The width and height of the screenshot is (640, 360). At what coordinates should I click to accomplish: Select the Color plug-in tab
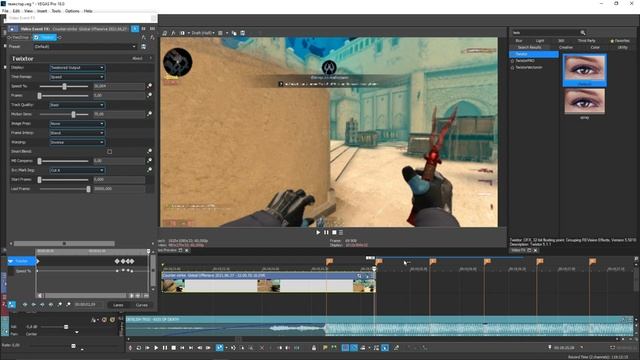coord(595,47)
